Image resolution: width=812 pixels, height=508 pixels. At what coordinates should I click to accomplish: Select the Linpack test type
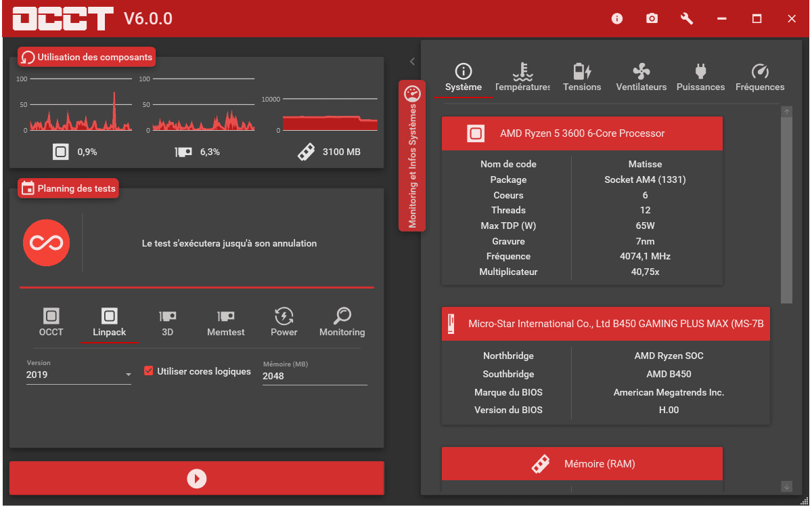[x=110, y=322]
